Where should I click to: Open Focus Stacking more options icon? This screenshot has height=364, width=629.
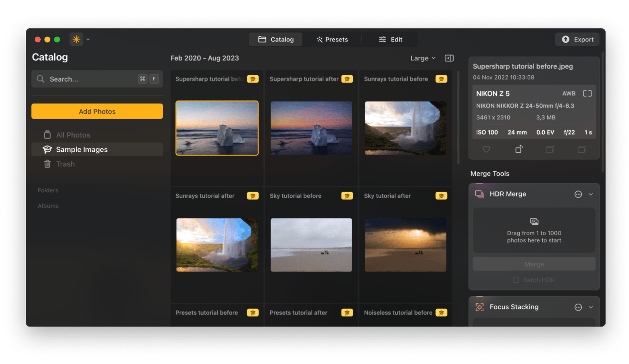(x=578, y=308)
